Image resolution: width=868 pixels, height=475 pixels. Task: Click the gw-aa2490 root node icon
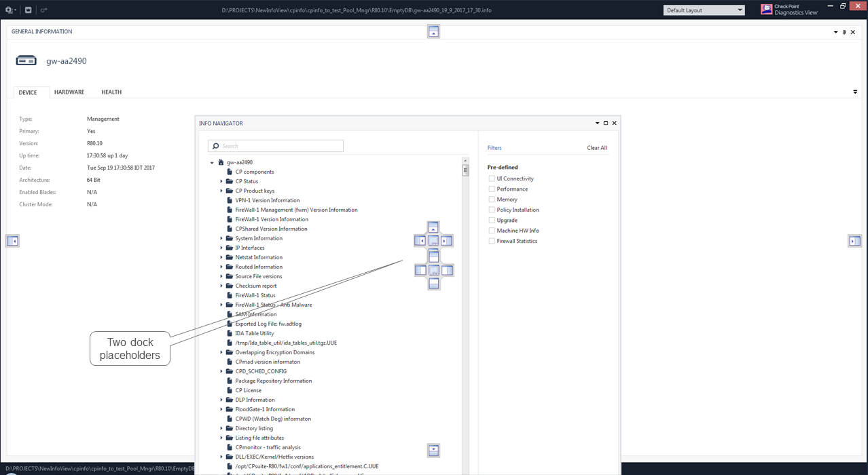(x=221, y=163)
